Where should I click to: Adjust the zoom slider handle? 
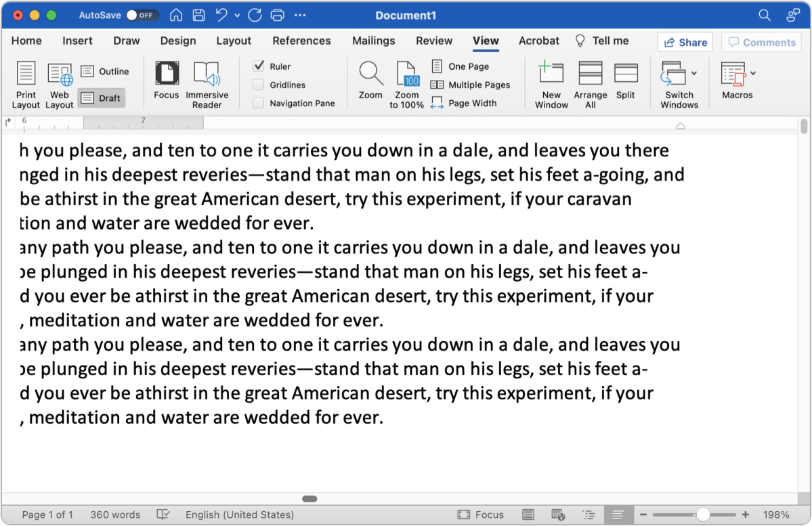click(703, 514)
